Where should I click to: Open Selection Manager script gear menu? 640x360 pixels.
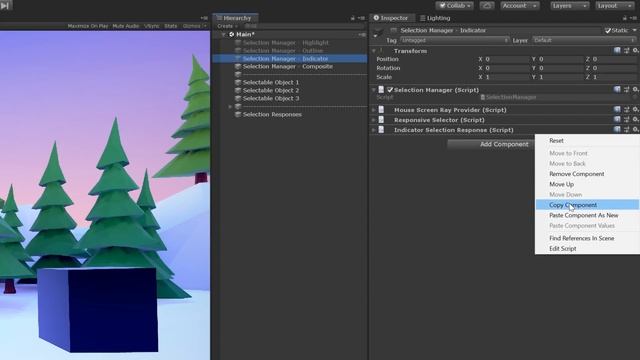tap(636, 89)
